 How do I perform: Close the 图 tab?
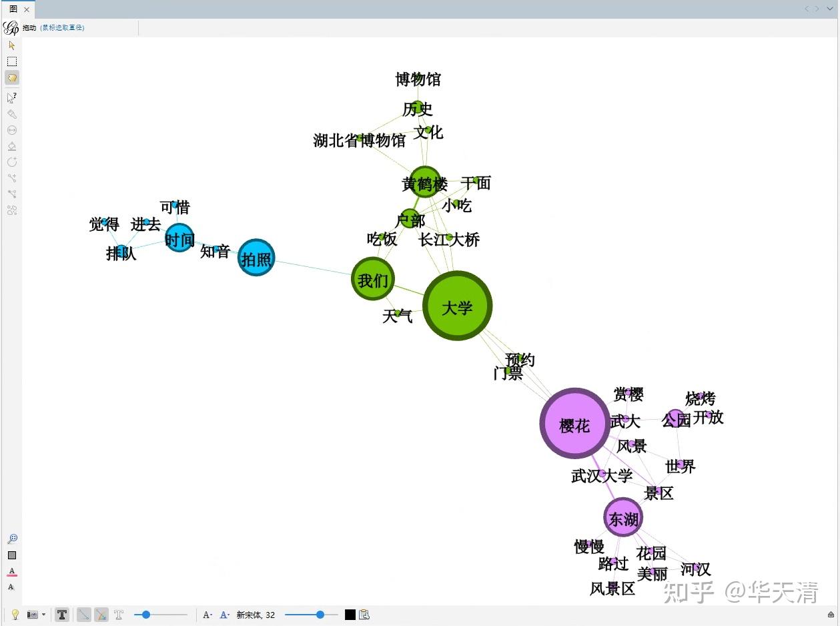click(27, 10)
